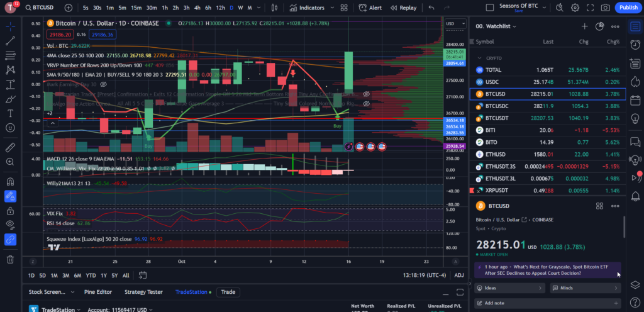This screenshot has height=312, width=644.
Task: Open the Grayscale Spot Bitcoin ETF news headline
Action: pyautogui.click(x=547, y=270)
